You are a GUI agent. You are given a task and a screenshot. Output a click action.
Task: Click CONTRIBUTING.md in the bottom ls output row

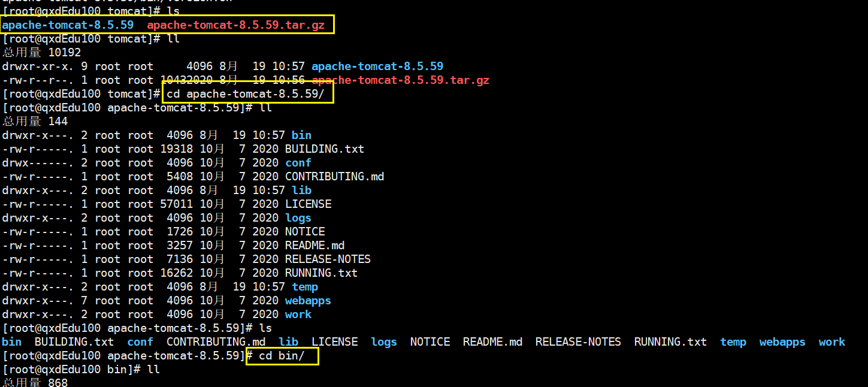click(x=216, y=342)
